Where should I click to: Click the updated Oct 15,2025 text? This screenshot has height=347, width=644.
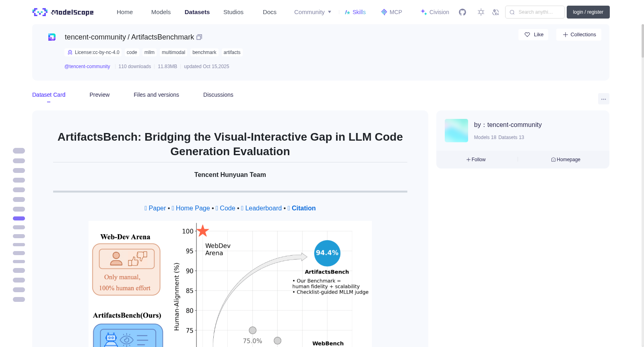206,66
